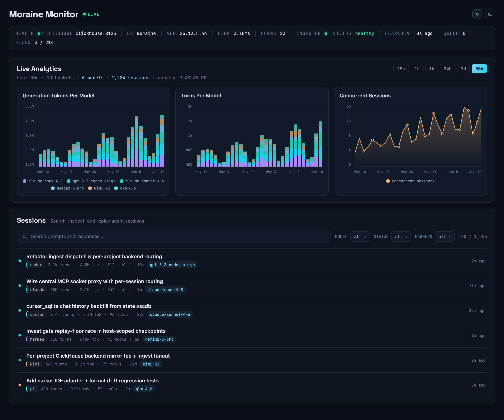The height and width of the screenshot is (420, 504).
Task: Click the green LIVE status indicator
Action: point(91,14)
